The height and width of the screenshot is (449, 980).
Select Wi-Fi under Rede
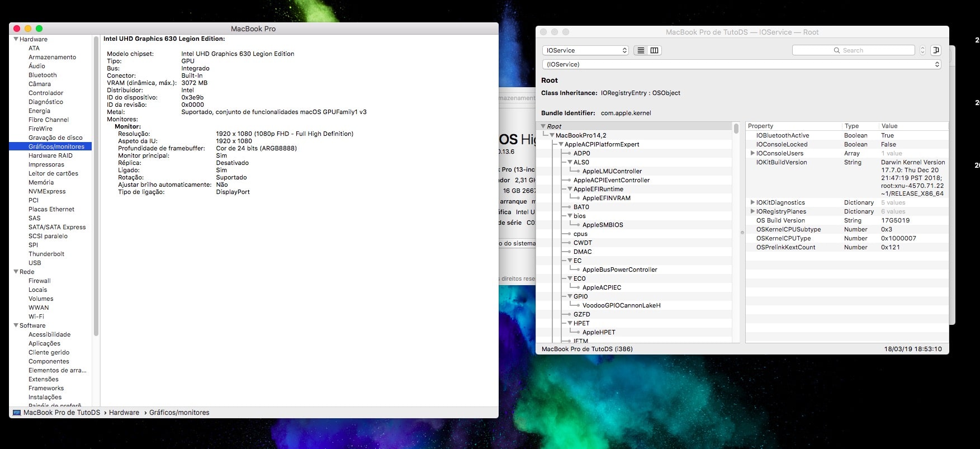pyautogui.click(x=36, y=316)
